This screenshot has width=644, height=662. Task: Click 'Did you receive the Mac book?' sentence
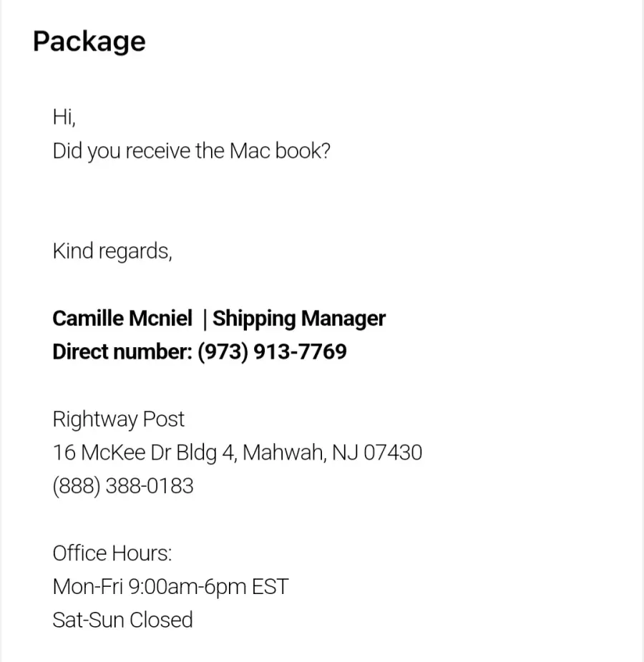(x=191, y=151)
